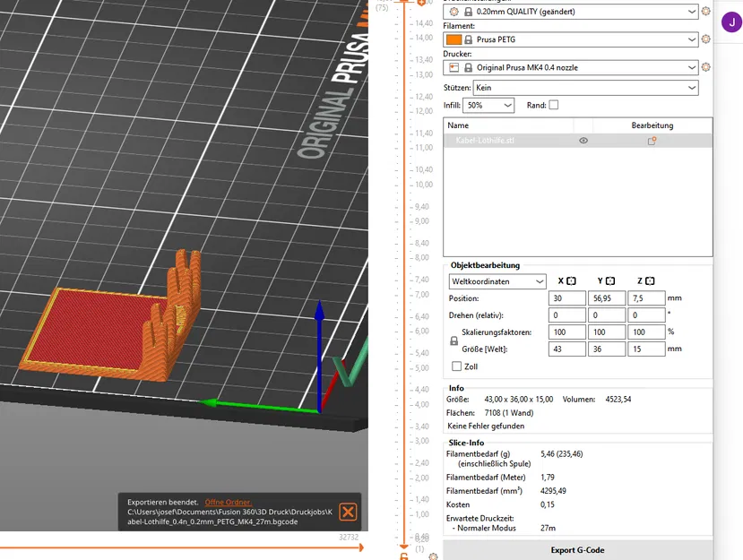Viewport: 743px width, 560px height.
Task: Click the scale lock icon near Skalierungsfaktoren
Action: point(454,340)
